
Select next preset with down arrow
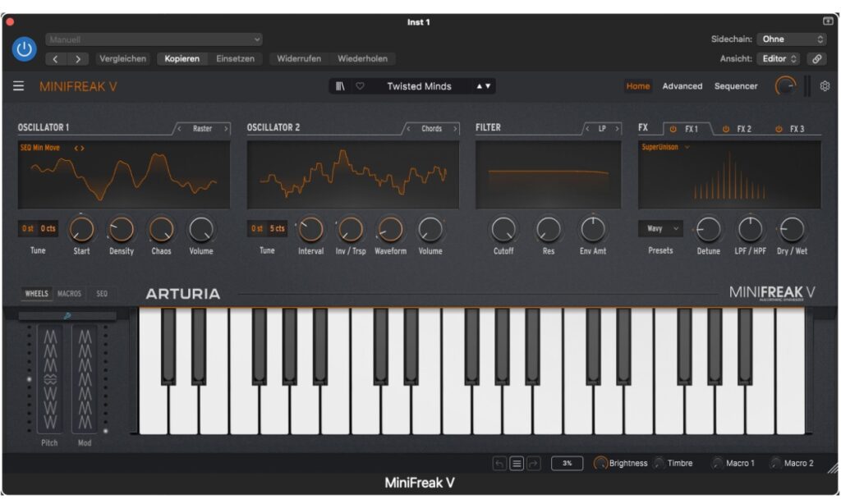488,86
